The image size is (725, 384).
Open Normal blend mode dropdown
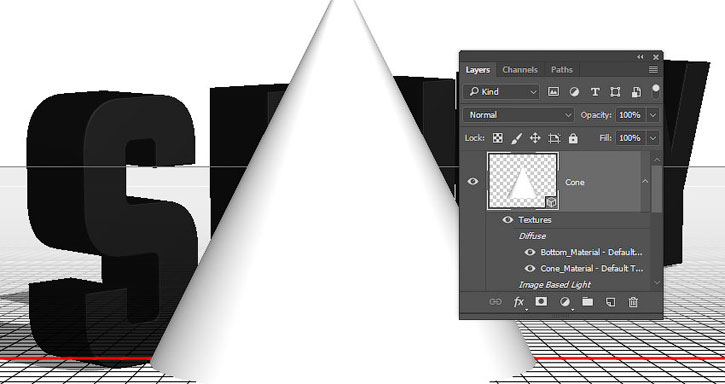pos(518,115)
